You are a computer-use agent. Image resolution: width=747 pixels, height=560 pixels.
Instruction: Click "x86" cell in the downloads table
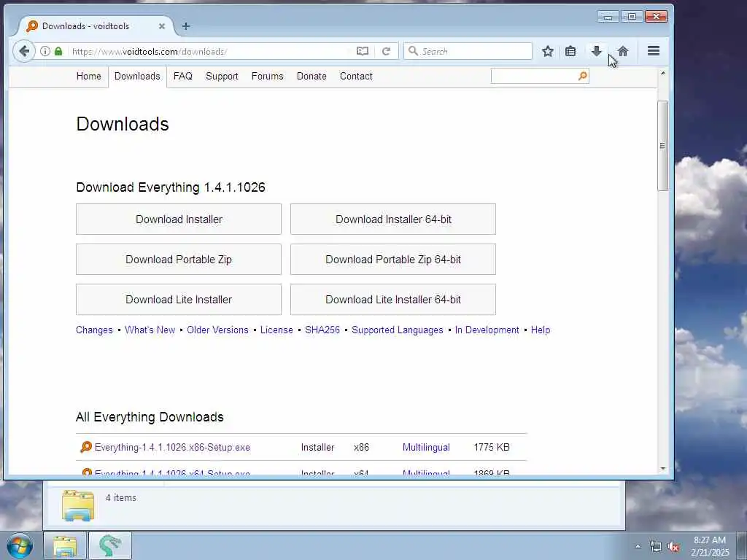coord(361,447)
